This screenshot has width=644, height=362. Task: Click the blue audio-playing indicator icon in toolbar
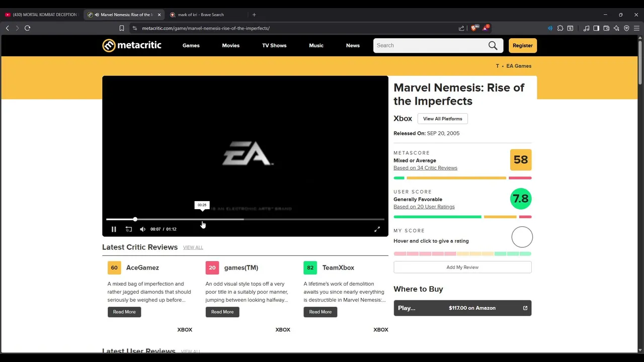click(x=550, y=28)
